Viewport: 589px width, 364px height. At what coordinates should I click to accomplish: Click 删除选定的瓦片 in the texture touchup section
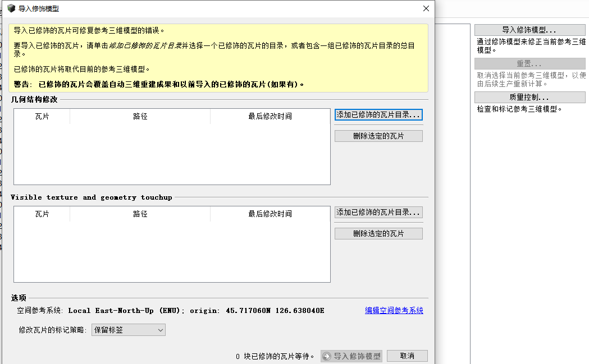[x=378, y=233]
